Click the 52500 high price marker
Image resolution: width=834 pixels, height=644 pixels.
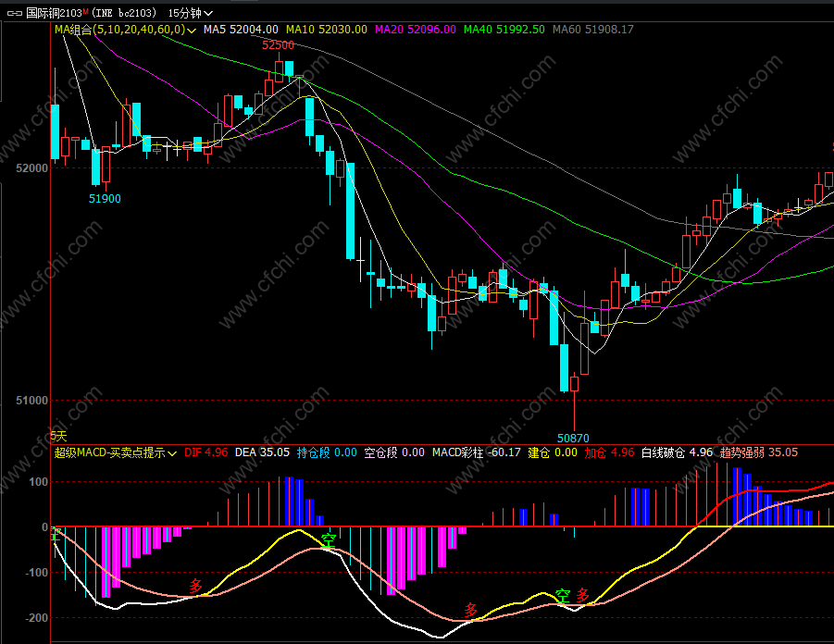point(279,45)
